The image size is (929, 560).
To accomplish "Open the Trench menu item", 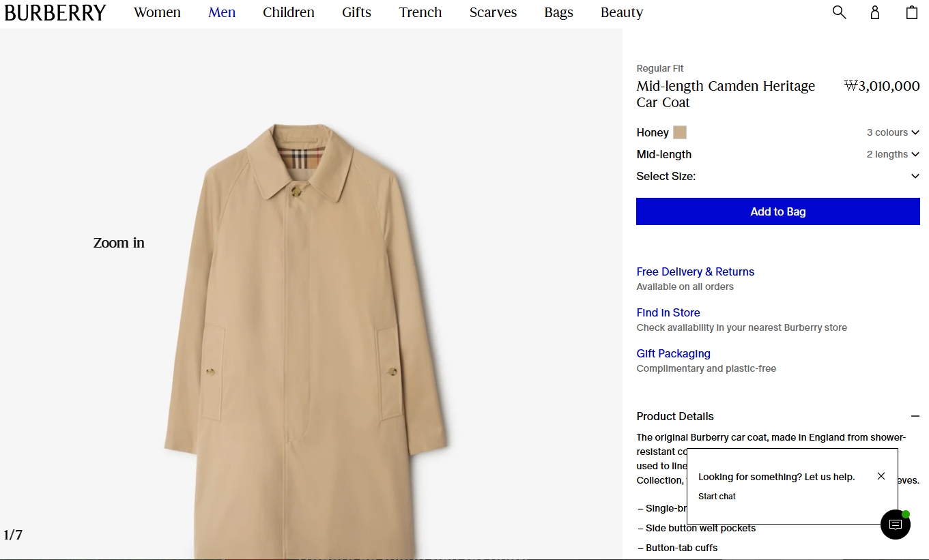I will (420, 12).
